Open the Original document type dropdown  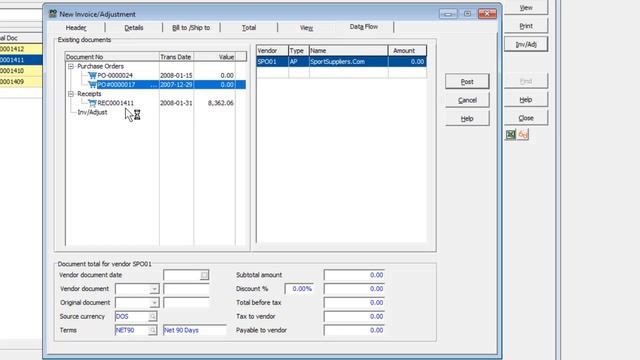click(x=154, y=303)
